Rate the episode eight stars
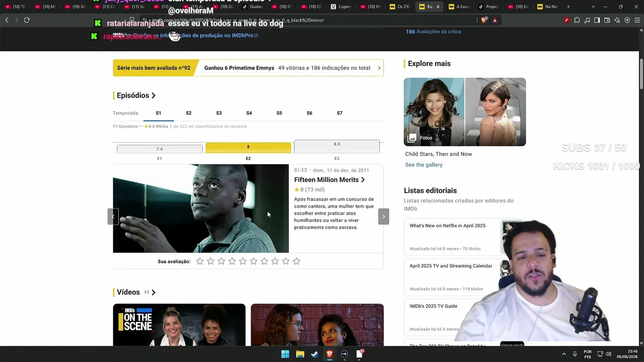 point(275,261)
